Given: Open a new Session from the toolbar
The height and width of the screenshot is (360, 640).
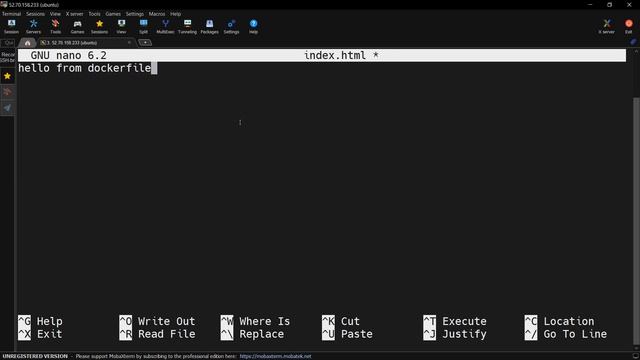Looking at the screenshot, I should tap(11, 27).
